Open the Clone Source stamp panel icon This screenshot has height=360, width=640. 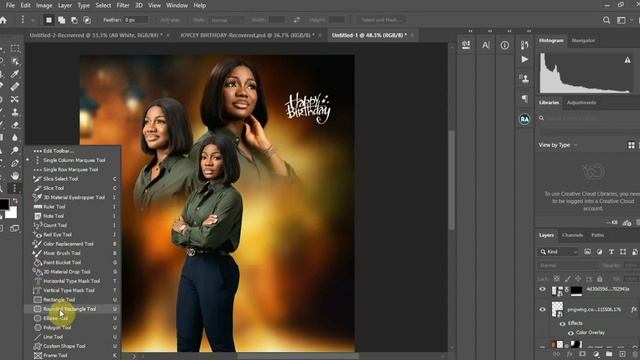pos(524,78)
